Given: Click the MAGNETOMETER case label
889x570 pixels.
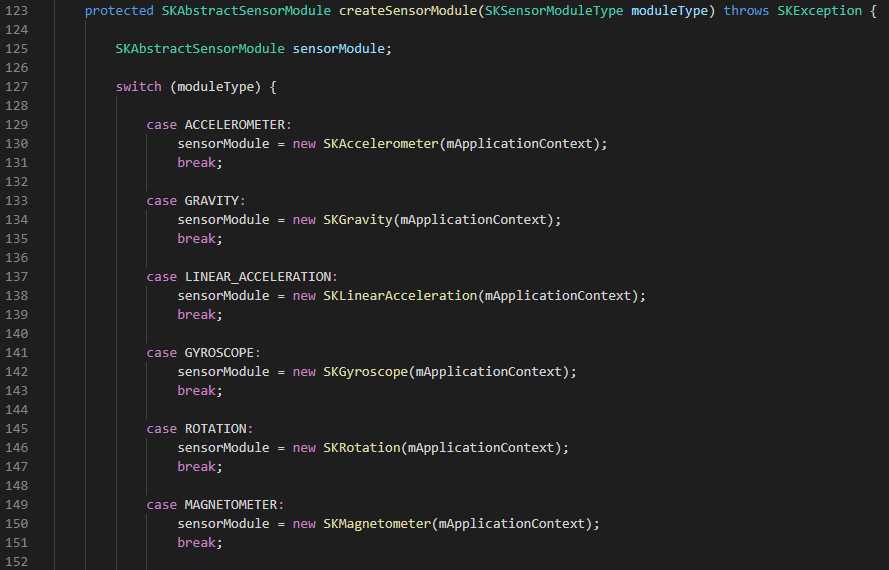Looking at the screenshot, I should (231, 505).
